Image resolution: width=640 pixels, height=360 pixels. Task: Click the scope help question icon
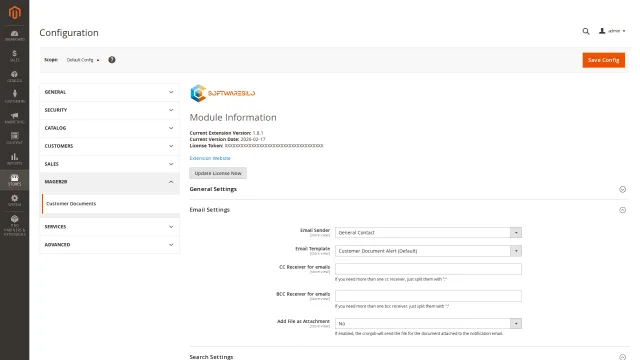click(112, 60)
